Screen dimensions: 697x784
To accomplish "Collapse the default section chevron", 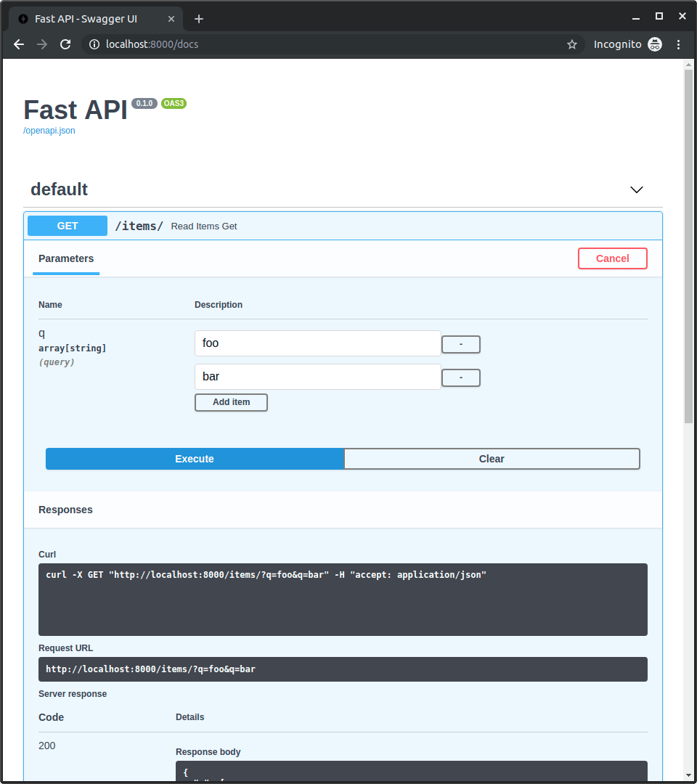I will pyautogui.click(x=636, y=189).
